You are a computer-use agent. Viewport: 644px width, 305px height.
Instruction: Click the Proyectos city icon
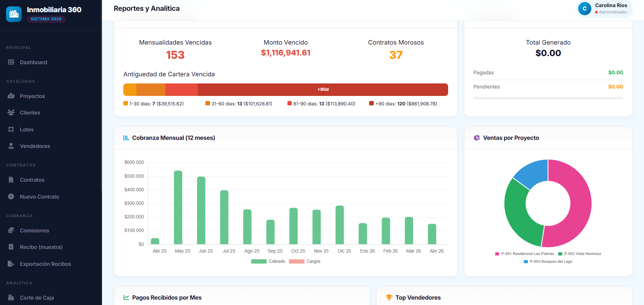tap(11, 96)
